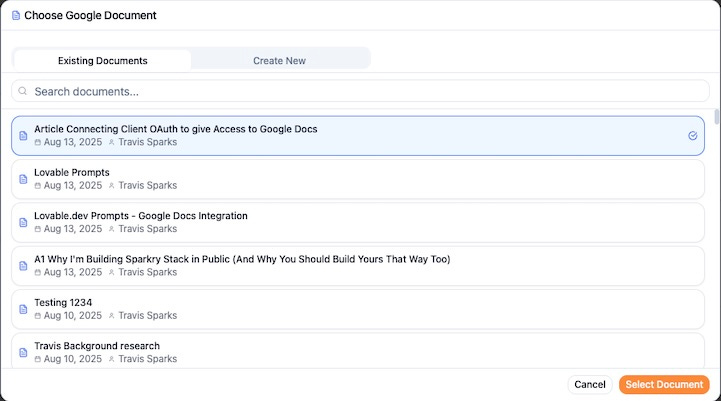Click person icon on Travis Background research row
Screen dimensions: 721x401
(111, 359)
